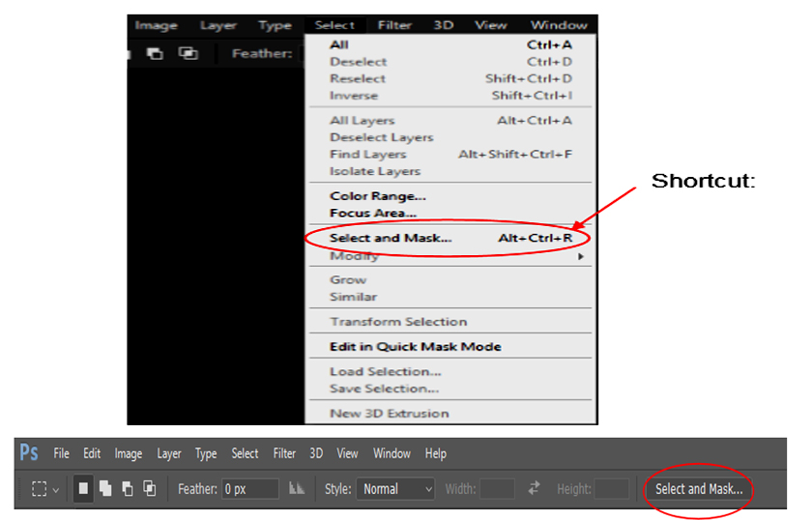Expand the Modify submenu arrow

click(581, 256)
